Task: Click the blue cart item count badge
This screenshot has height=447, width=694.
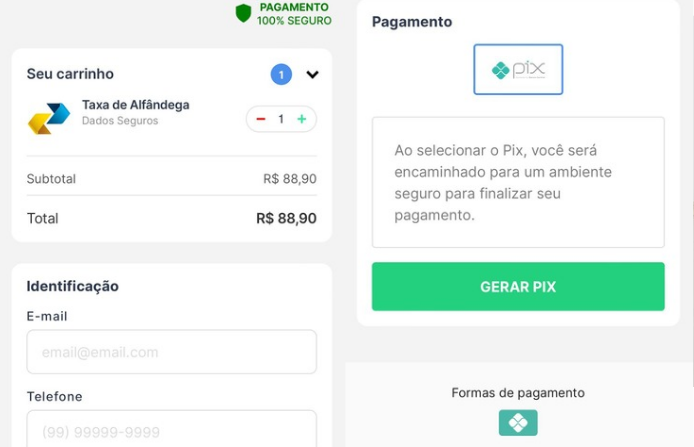Action: click(x=281, y=74)
